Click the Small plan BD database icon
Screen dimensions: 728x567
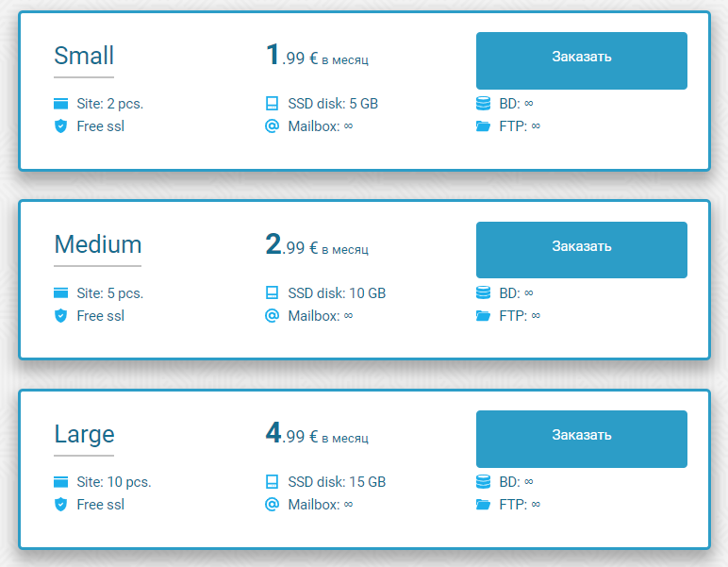(x=484, y=104)
